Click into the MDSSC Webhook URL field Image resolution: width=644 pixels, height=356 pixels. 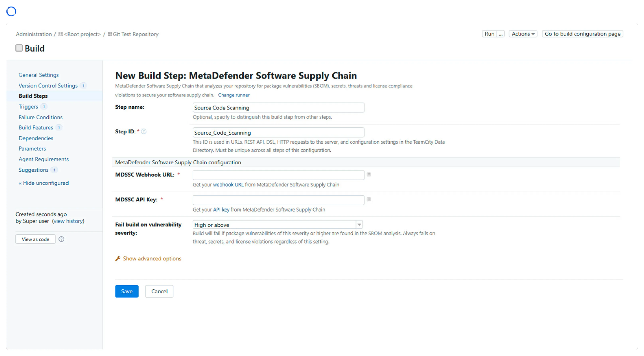click(278, 175)
